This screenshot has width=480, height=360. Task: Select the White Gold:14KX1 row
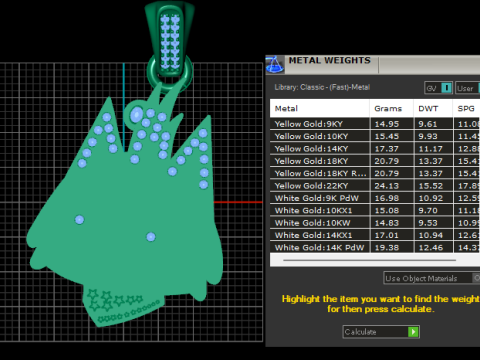tap(375, 235)
